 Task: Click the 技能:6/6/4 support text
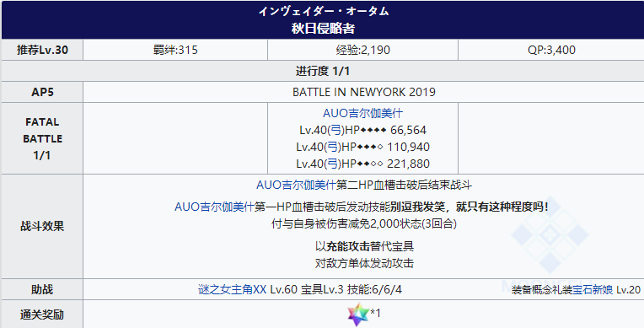pyautogui.click(x=374, y=289)
